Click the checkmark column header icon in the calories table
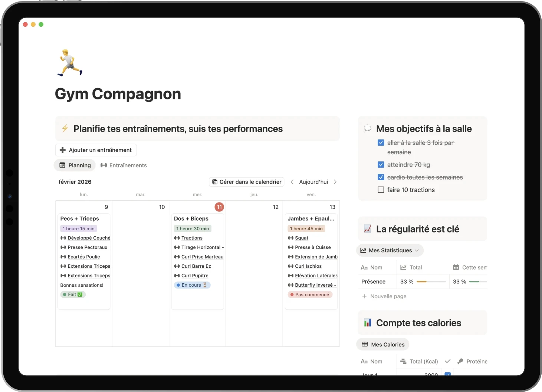The width and height of the screenshot is (542, 392). pos(448,361)
